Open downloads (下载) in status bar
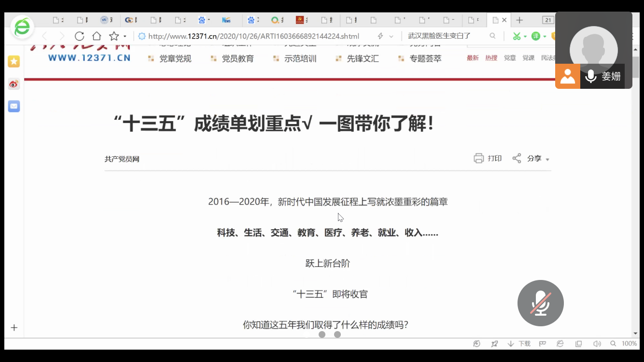This screenshot has height=362, width=644. pos(519,344)
